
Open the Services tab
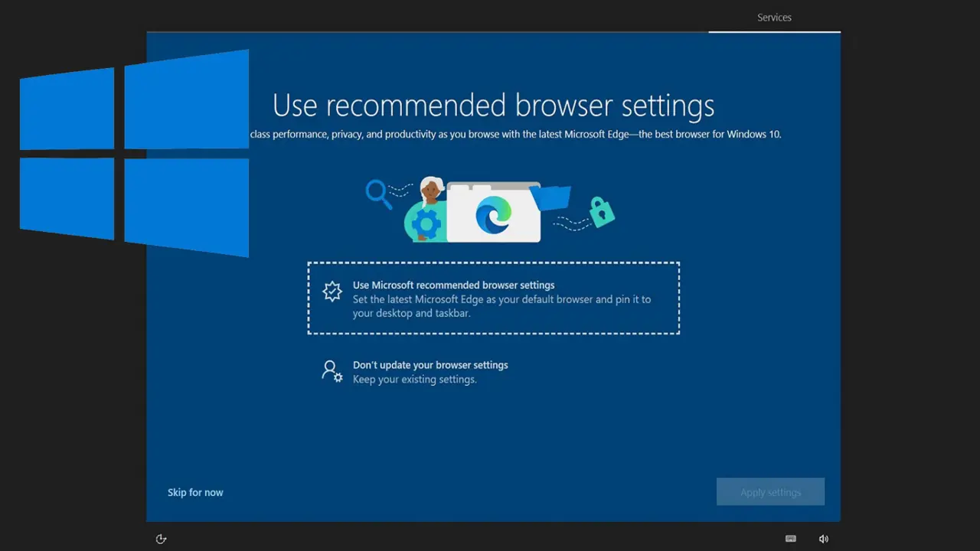[774, 18]
